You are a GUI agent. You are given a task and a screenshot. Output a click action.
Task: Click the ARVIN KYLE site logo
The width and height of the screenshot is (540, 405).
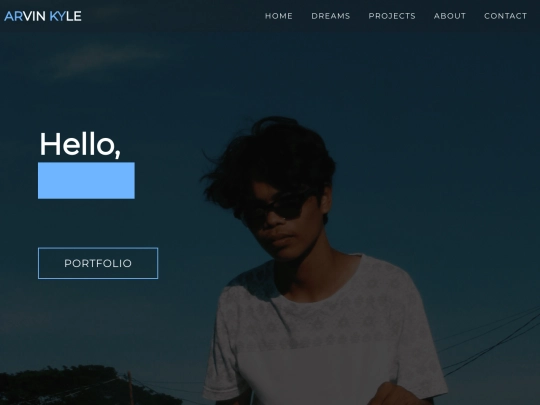click(x=43, y=16)
